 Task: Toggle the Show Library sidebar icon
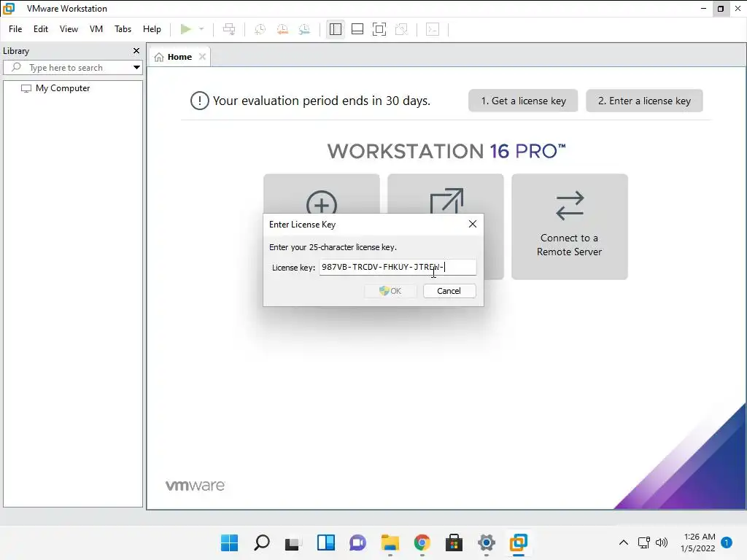[336, 29]
